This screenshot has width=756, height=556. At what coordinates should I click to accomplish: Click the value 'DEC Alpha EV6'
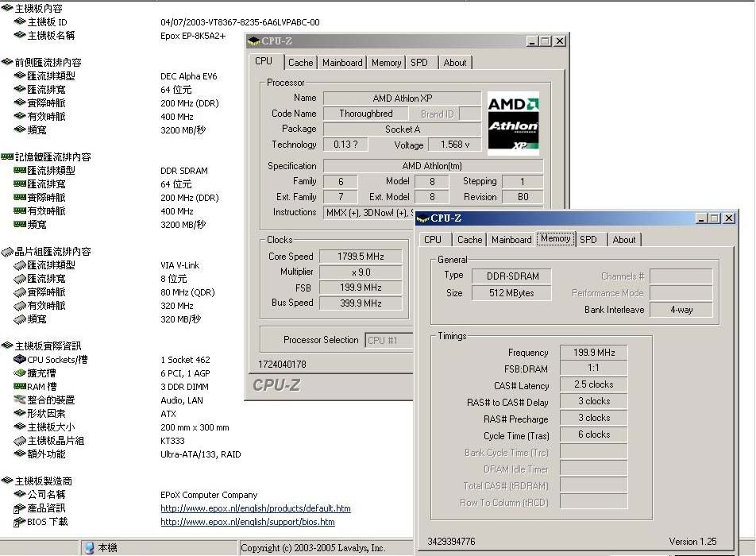[188, 76]
